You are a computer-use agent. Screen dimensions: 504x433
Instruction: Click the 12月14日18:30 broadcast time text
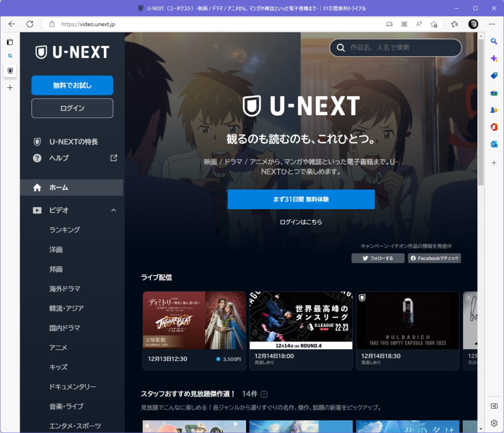coord(381,356)
